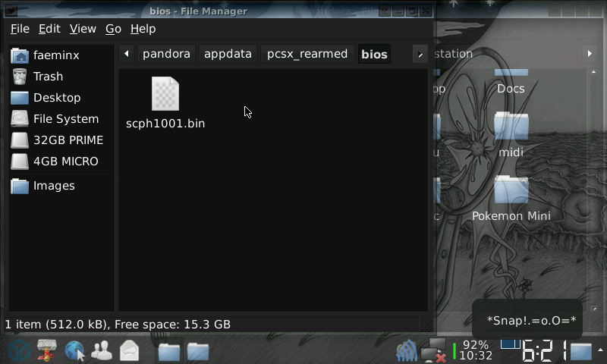
Task: Select the scph1001.bin file
Action: pos(165,102)
